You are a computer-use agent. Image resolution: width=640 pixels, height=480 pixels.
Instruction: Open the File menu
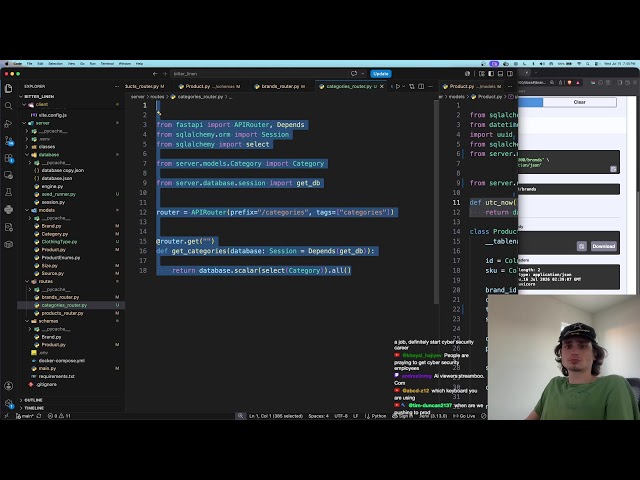tap(30, 64)
